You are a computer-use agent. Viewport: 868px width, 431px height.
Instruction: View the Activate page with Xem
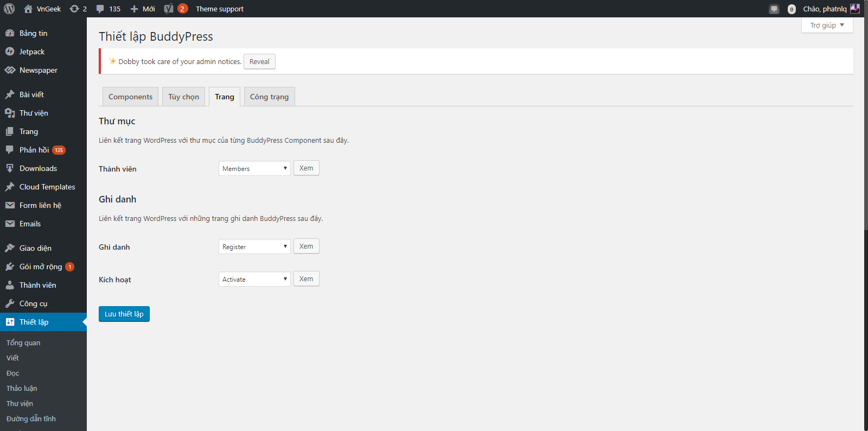coord(306,278)
